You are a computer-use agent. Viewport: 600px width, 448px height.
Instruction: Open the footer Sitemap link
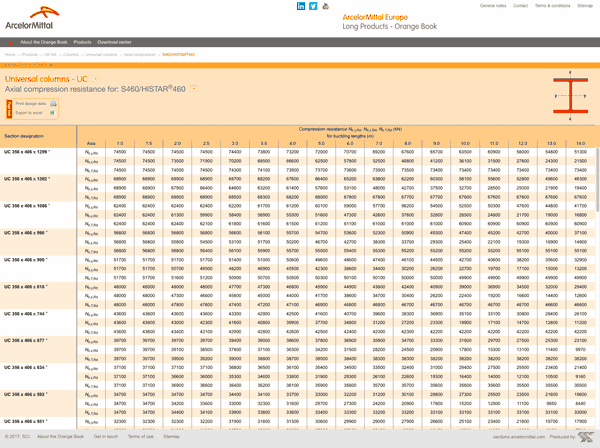(x=171, y=437)
